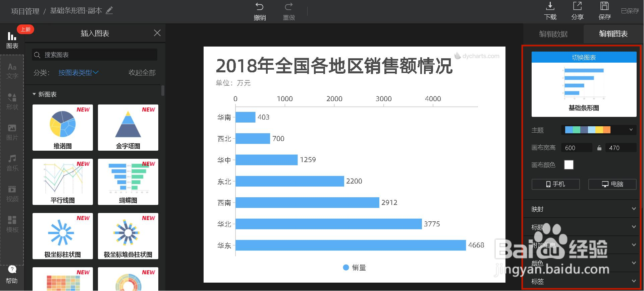Image resolution: width=644 pixels, height=291 pixels.
Task: Click the search magnifier icon
Action: pyautogui.click(x=37, y=55)
